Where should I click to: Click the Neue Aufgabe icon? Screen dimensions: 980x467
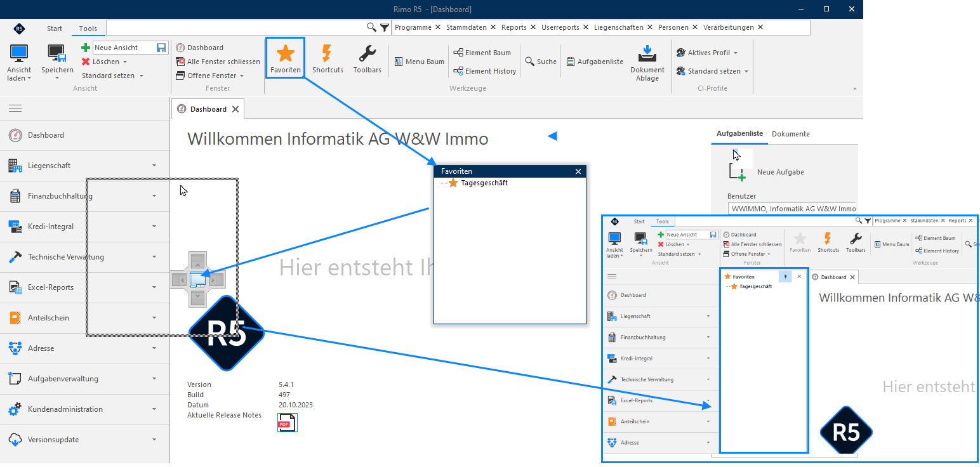tap(737, 173)
